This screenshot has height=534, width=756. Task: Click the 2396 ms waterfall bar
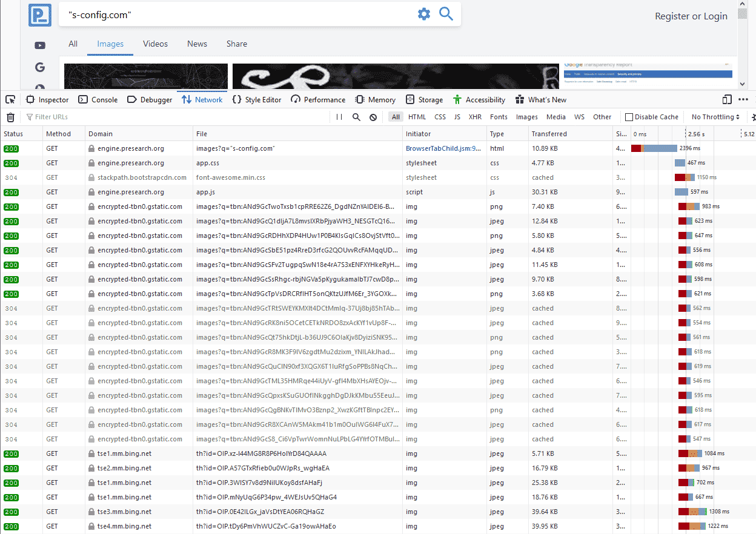(x=654, y=148)
